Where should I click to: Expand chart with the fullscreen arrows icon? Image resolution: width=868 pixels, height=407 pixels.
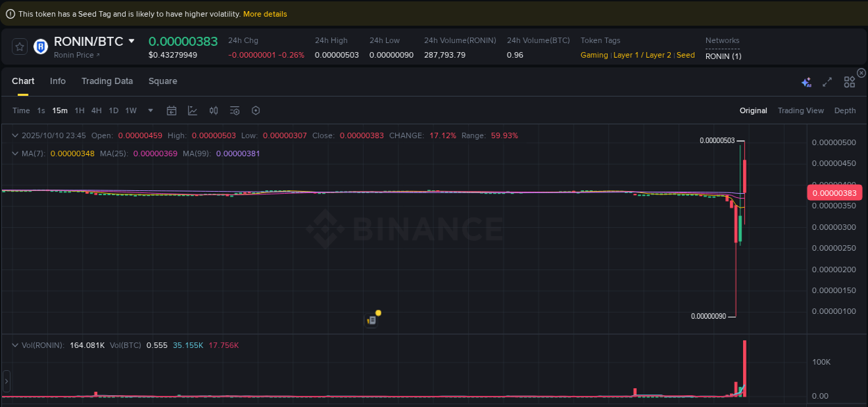827,82
